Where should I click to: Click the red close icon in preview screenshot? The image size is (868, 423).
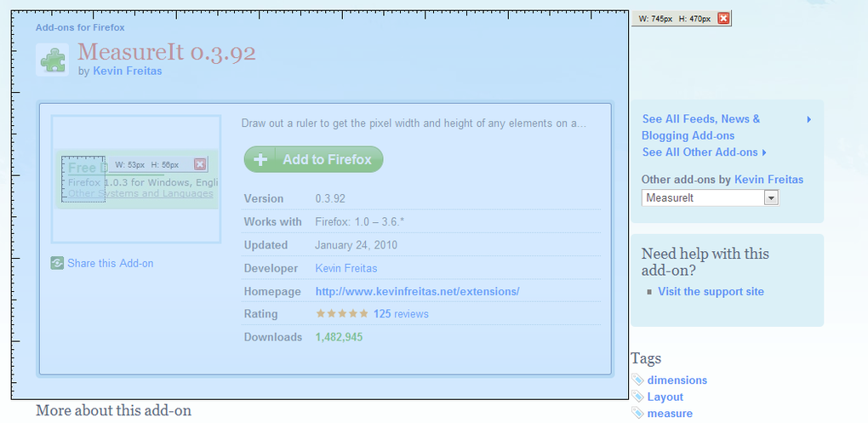pos(200,164)
